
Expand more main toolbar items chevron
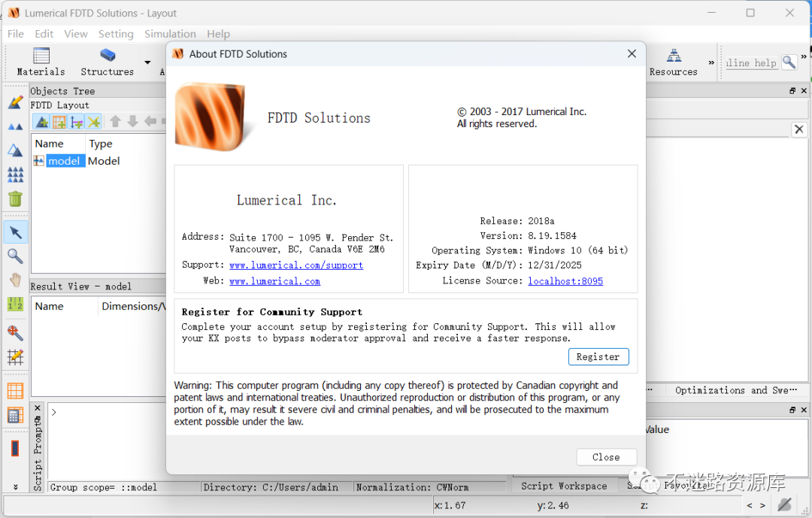[711, 62]
